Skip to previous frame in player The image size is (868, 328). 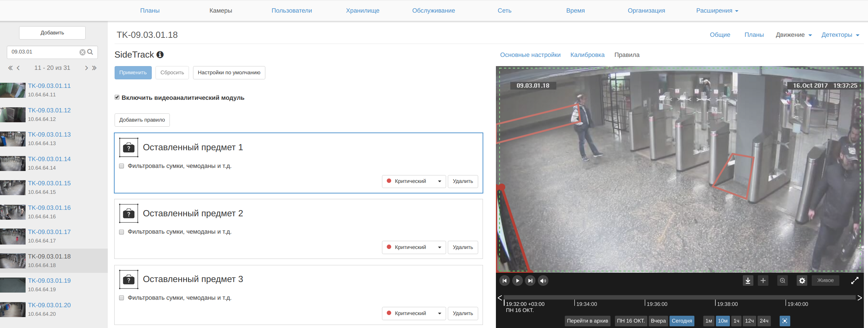[504, 281]
